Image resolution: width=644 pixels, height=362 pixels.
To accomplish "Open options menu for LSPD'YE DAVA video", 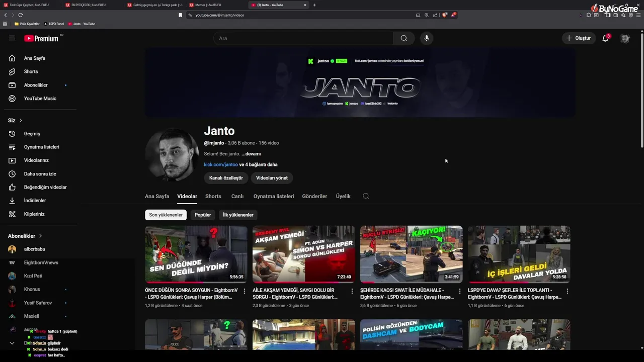I will click(x=568, y=291).
